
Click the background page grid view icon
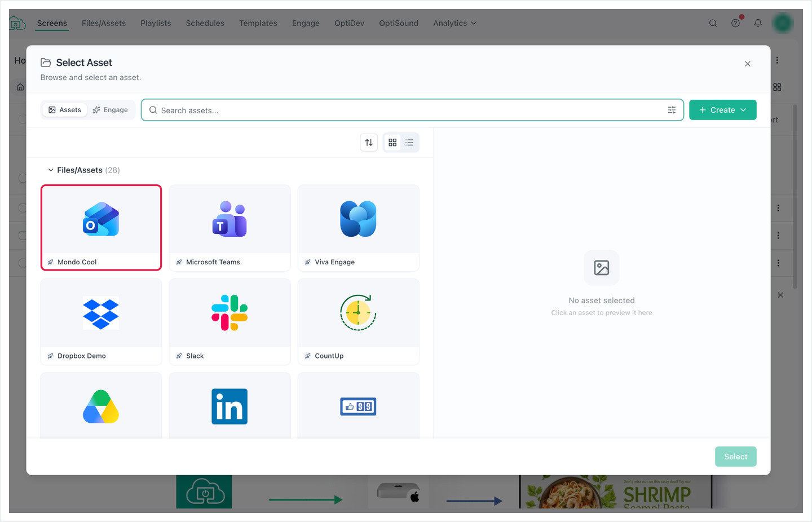point(777,87)
